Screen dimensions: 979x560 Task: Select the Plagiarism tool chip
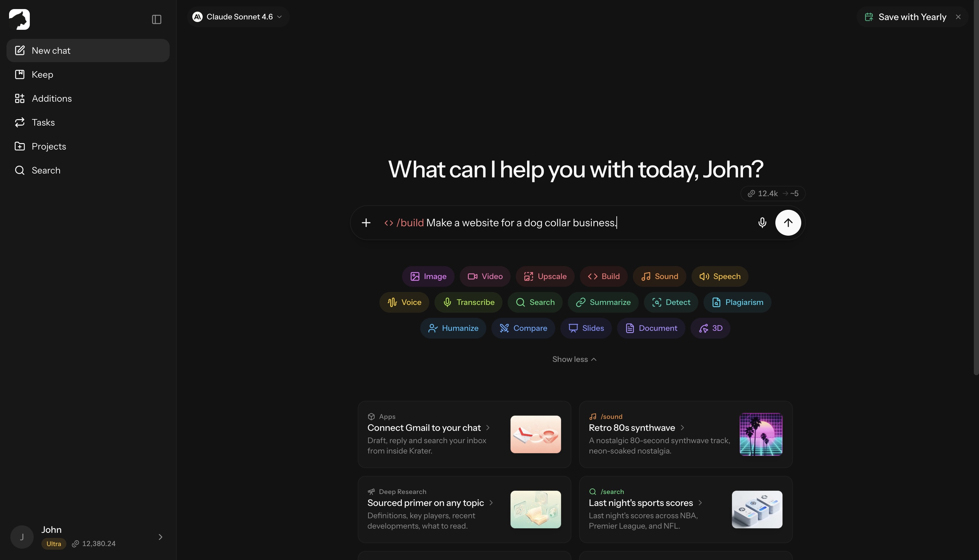[737, 302]
